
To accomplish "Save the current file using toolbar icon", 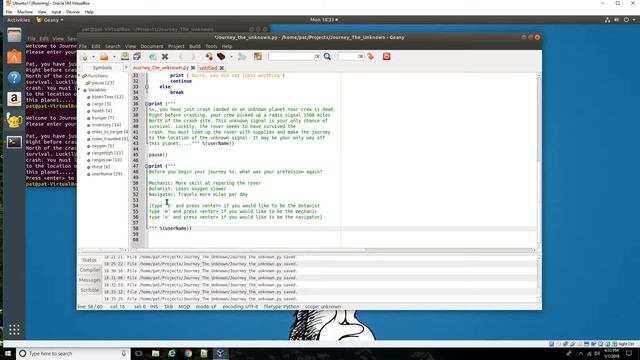I will point(125,56).
